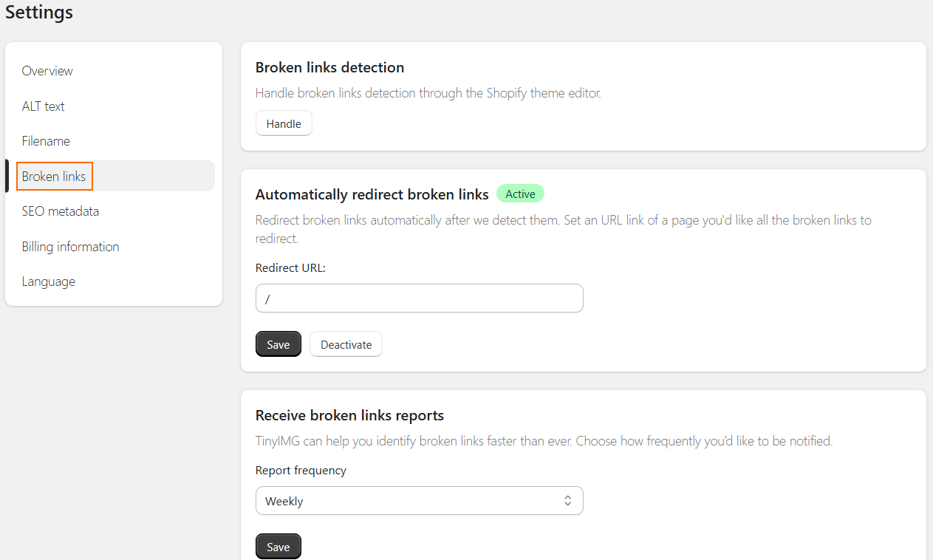Open the Overview settings section
The image size is (933, 560).
(x=47, y=70)
